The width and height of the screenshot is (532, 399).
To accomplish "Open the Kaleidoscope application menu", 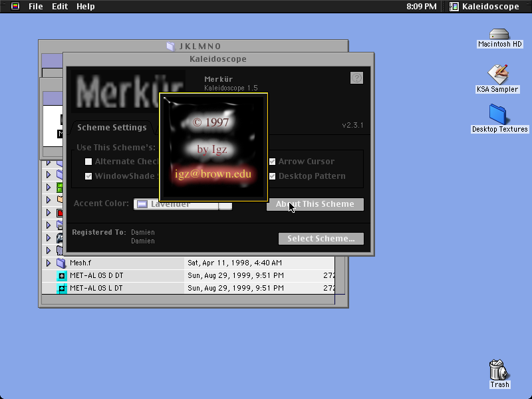I will 485,7.
